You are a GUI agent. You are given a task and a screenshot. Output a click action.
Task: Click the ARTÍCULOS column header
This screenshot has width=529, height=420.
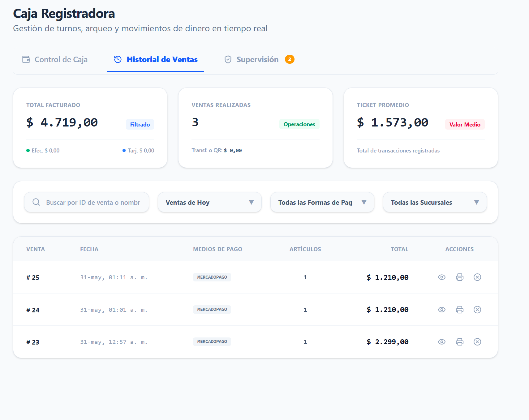click(305, 249)
